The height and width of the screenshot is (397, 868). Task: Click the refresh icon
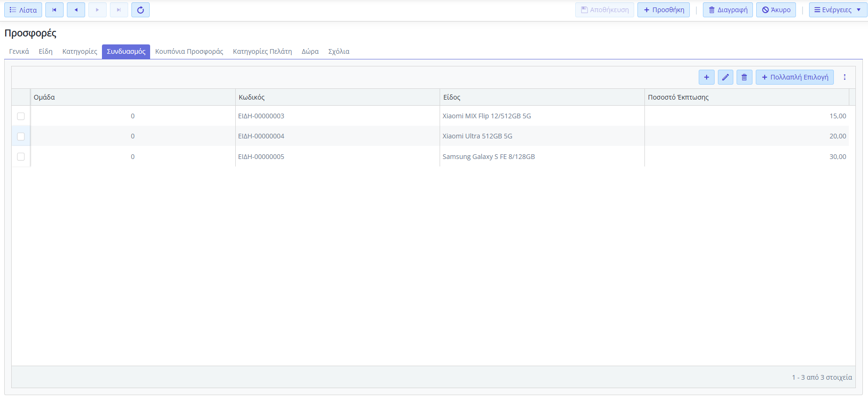coord(140,10)
